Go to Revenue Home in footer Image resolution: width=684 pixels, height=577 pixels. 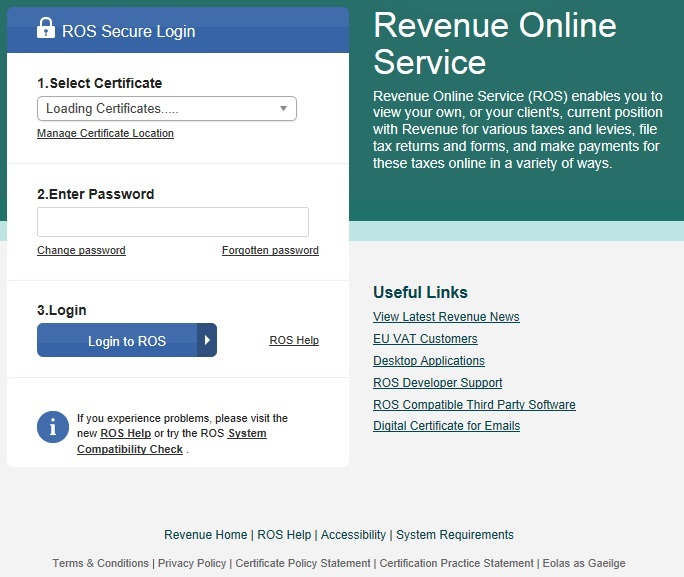(x=205, y=535)
